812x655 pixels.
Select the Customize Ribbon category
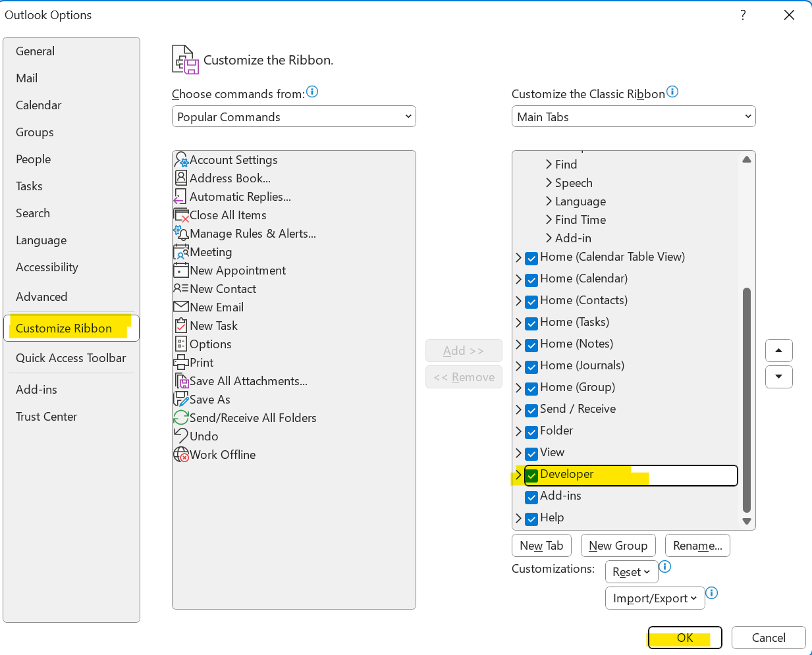[x=71, y=328]
